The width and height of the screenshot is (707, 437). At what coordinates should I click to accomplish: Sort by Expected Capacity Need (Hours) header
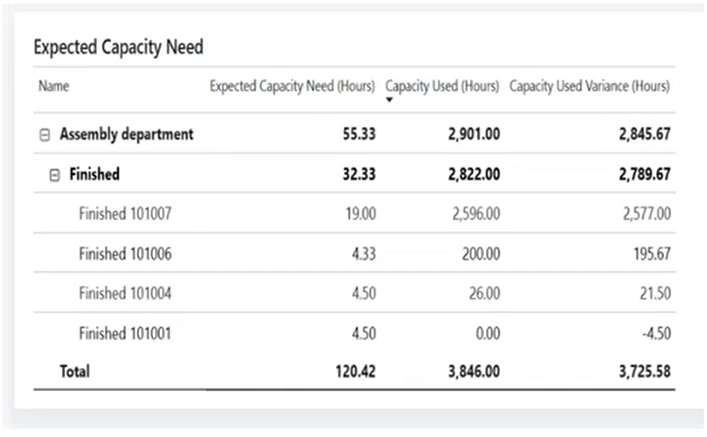pos(293,86)
